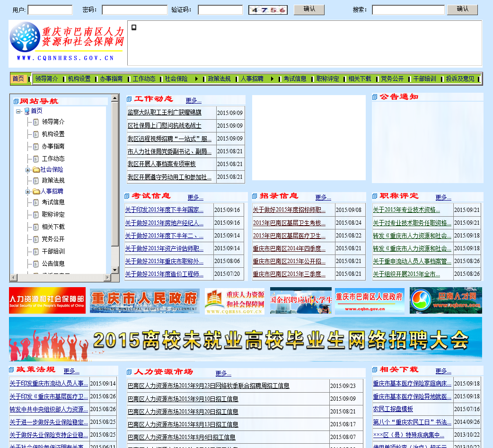Open the 国企招聘应届大学生 banner
Image resolution: width=493 pixels, height=448 pixels.
(x=301, y=300)
